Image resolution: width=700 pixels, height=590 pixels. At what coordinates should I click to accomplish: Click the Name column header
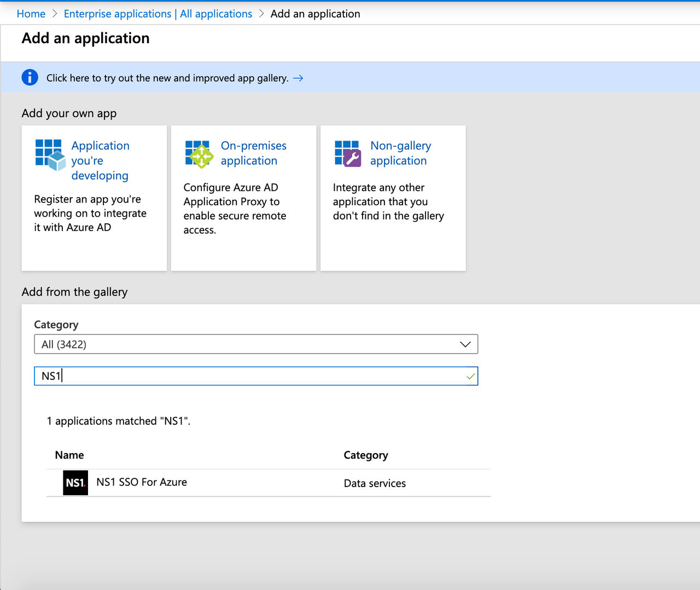[69, 455]
